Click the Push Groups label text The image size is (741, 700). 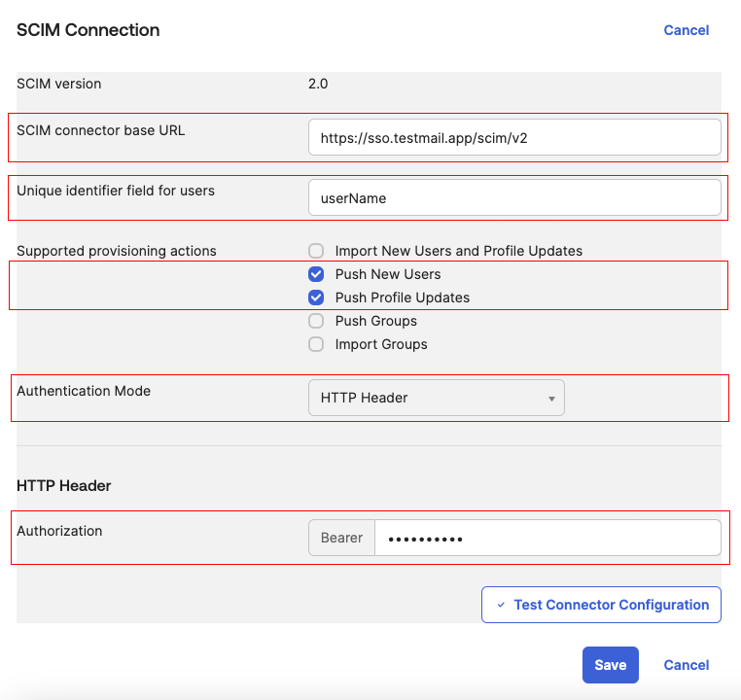pyautogui.click(x=376, y=321)
